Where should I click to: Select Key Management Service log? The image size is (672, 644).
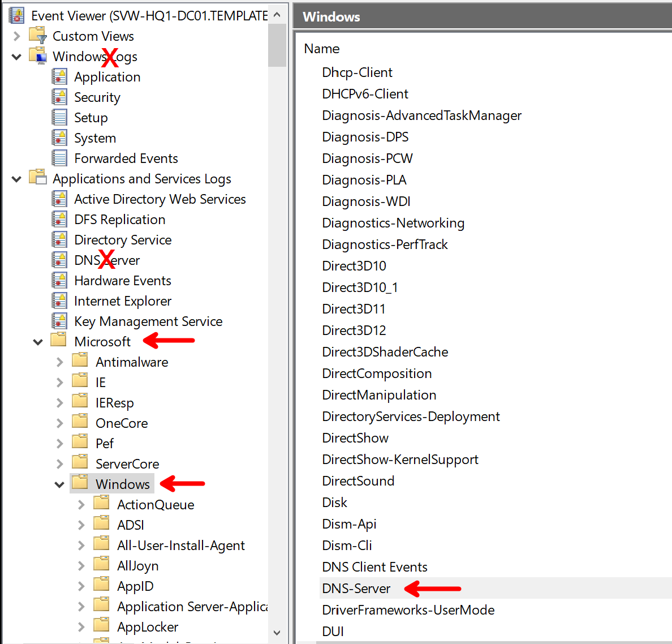148,321
